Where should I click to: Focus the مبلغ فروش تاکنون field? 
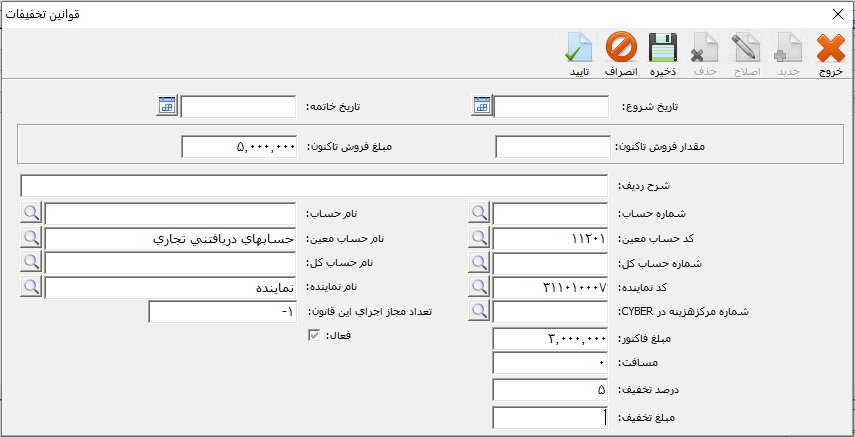click(240, 147)
